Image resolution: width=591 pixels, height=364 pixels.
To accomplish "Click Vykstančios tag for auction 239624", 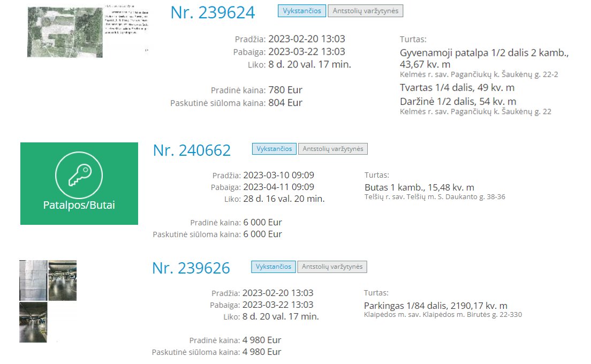I will click(x=301, y=11).
